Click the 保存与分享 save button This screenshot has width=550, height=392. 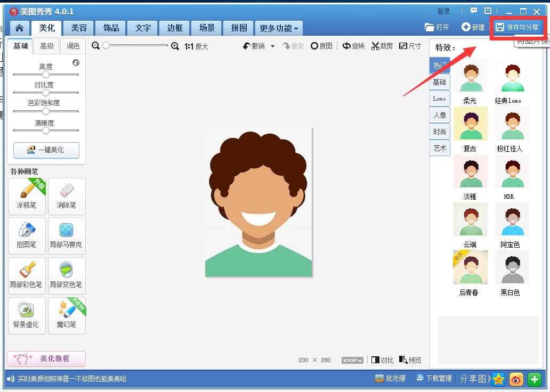pos(517,27)
